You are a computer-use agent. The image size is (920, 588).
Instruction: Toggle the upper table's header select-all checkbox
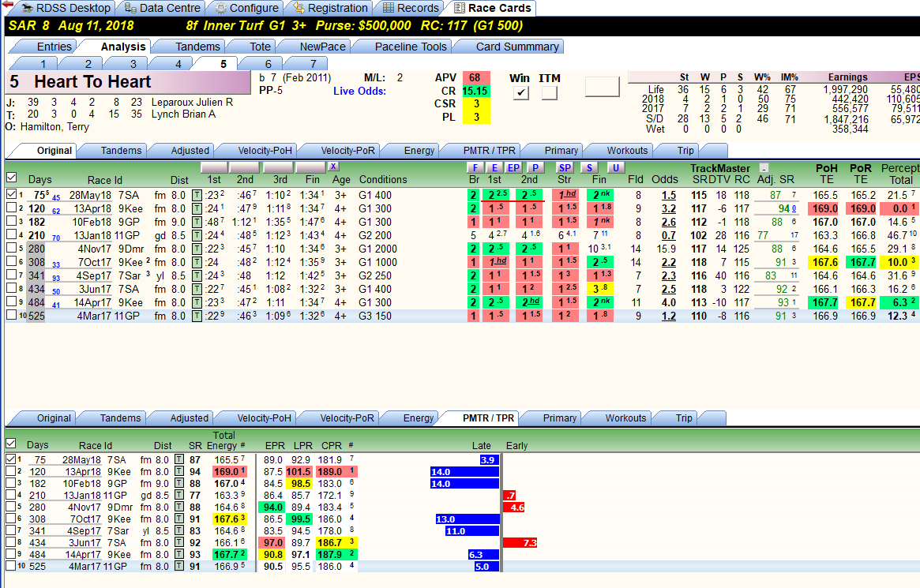(11, 178)
